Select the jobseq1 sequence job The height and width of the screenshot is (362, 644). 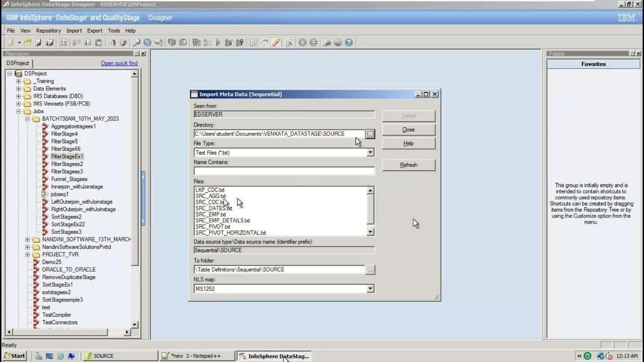point(59,194)
